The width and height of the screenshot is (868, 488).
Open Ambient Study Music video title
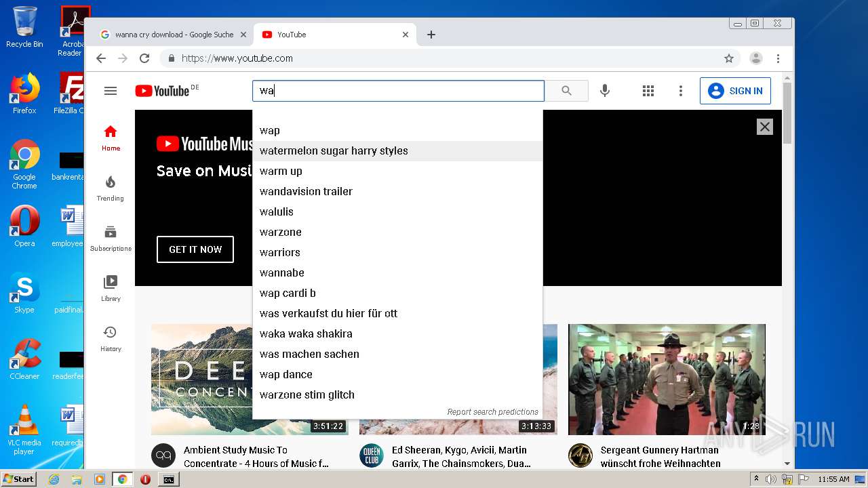coord(256,457)
